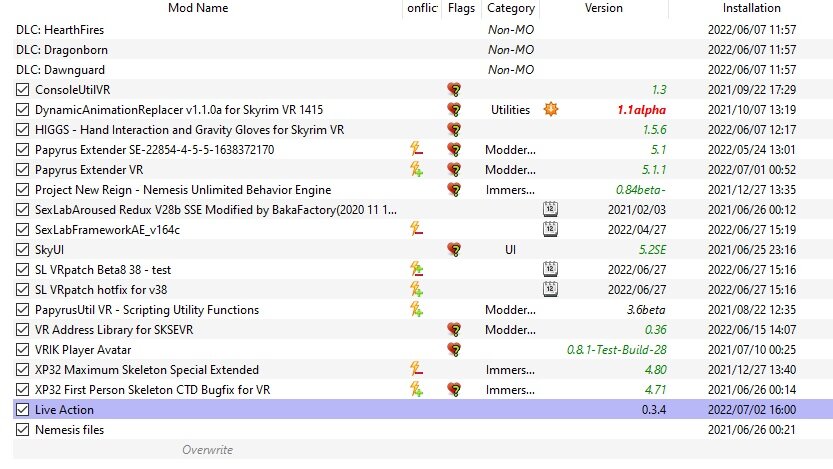
Task: Uncheck PapyrusUtil VR mod
Action: coord(22,310)
